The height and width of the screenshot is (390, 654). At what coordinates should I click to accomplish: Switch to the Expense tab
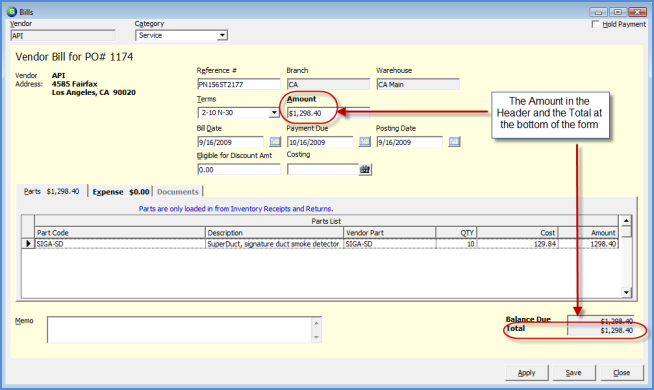pyautogui.click(x=121, y=192)
